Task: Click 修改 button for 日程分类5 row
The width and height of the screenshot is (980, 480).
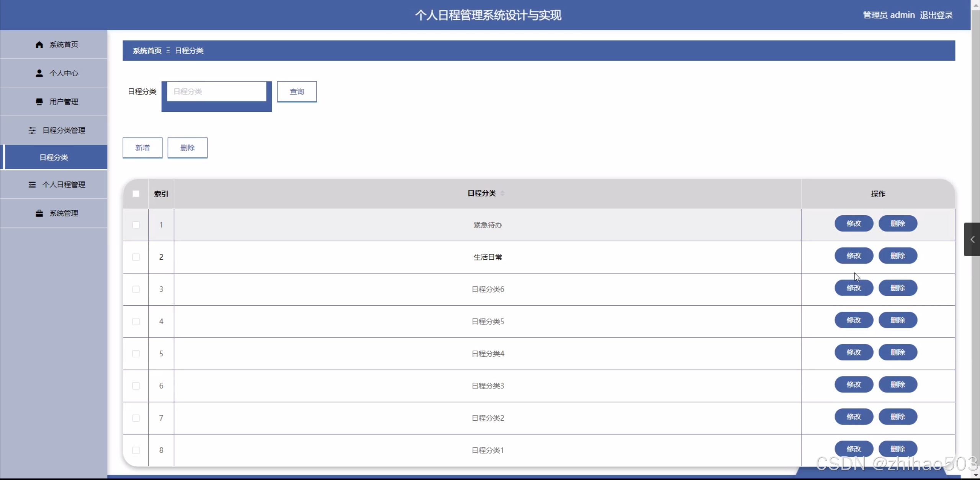Action: [854, 320]
